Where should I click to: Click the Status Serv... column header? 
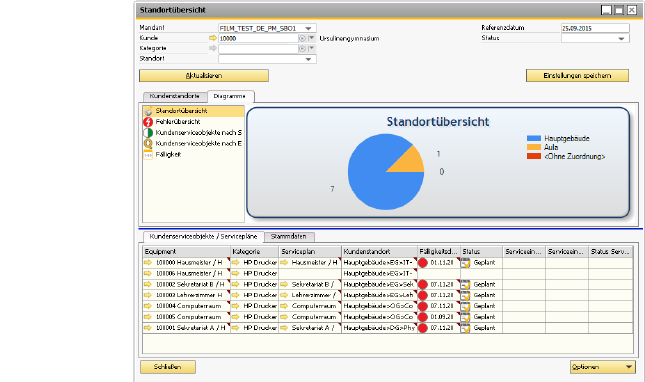click(610, 251)
